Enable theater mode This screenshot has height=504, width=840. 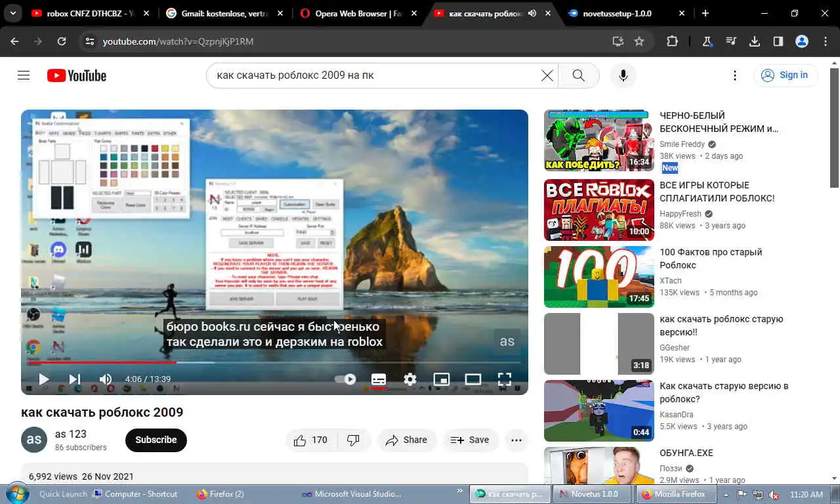click(x=473, y=379)
